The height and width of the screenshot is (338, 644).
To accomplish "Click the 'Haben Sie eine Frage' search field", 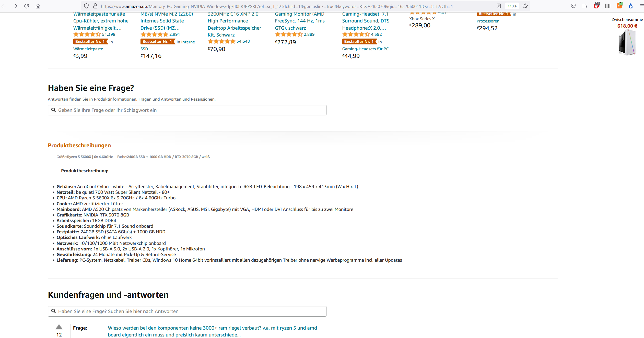I will click(187, 110).
